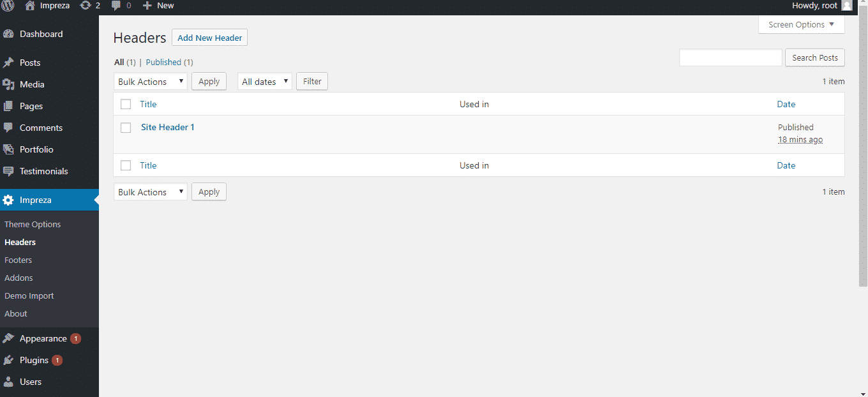Click the Testimonials icon in sidebar

pyautogui.click(x=8, y=171)
